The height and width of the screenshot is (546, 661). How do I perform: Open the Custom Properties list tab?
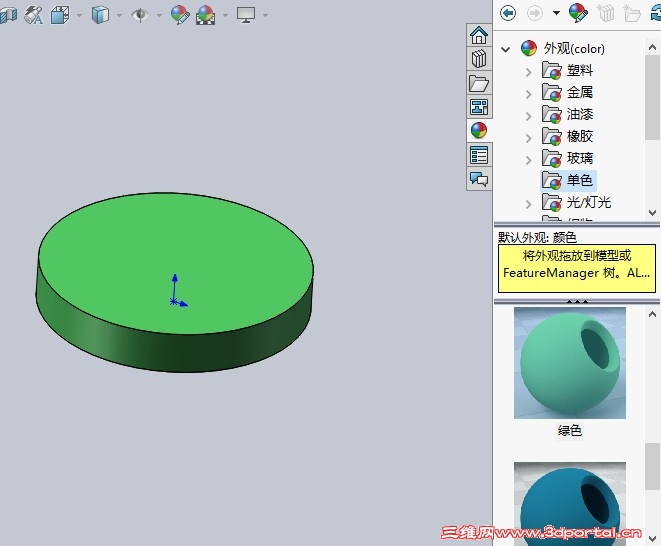[479, 155]
